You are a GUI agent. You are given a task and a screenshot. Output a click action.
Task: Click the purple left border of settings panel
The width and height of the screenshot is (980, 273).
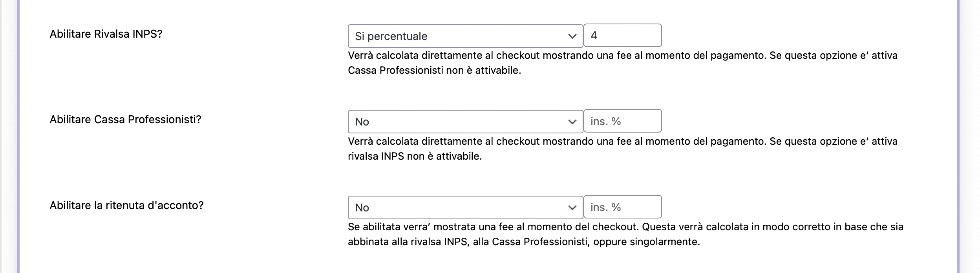18,136
